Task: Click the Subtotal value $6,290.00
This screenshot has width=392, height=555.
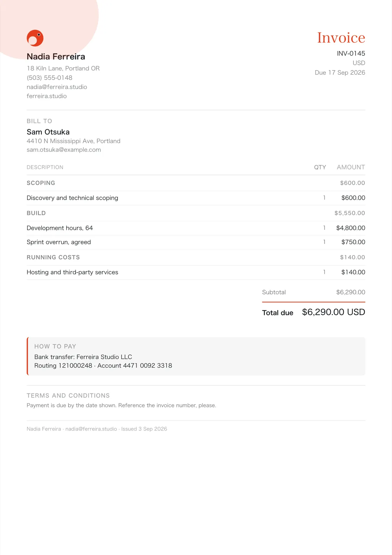Action: [351, 292]
